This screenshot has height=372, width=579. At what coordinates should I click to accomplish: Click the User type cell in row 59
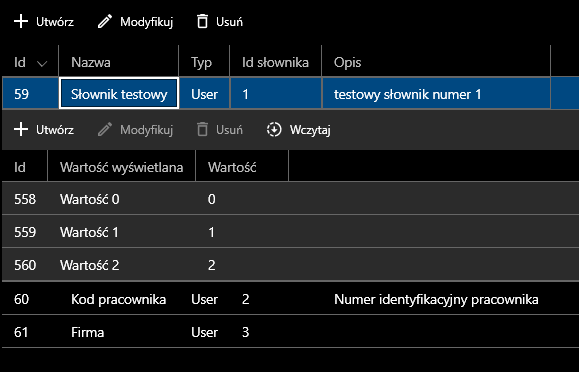click(x=204, y=94)
